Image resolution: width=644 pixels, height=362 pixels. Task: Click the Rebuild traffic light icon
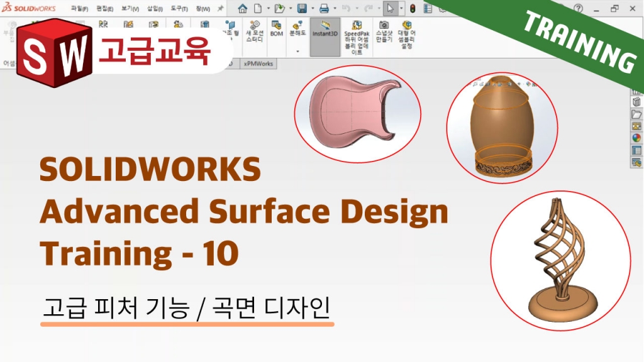click(x=413, y=8)
